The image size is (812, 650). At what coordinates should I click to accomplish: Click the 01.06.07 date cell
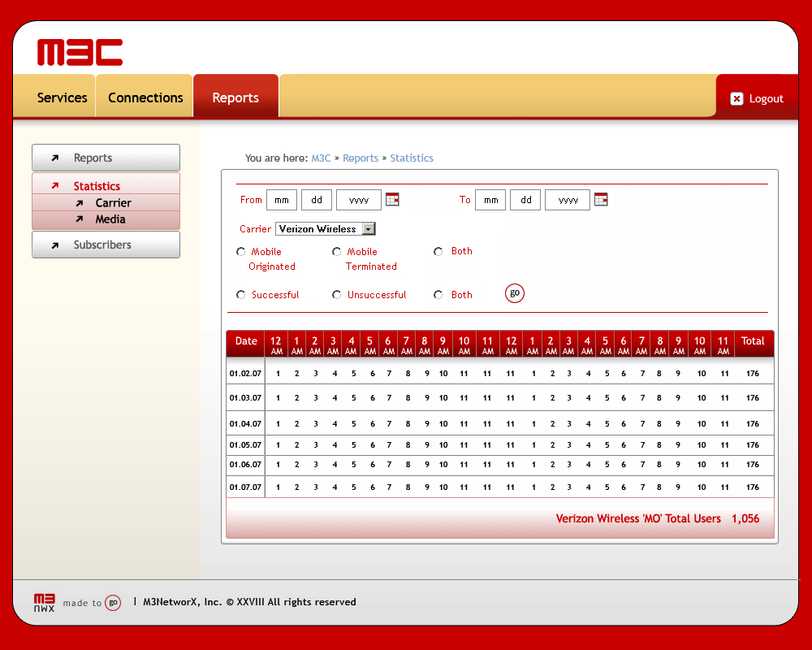point(245,465)
